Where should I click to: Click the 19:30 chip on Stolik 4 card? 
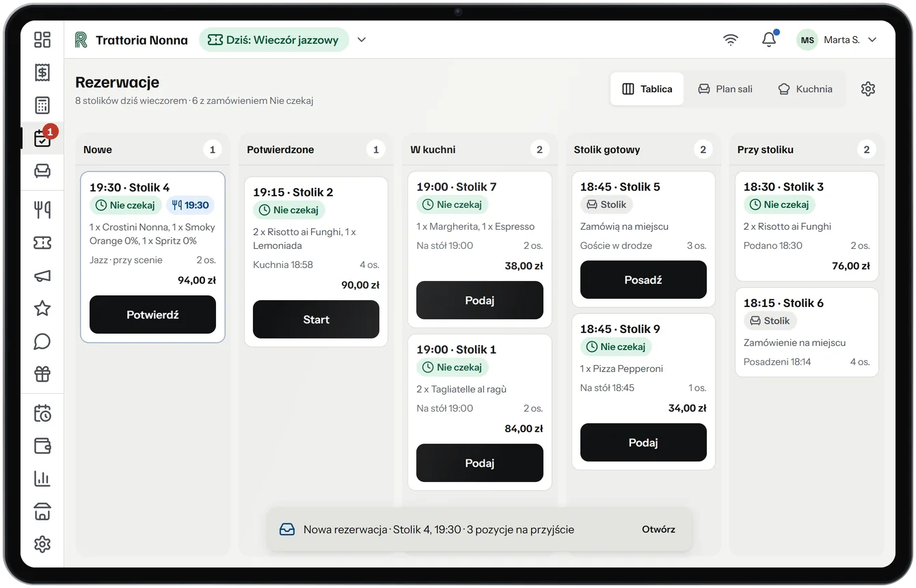[x=190, y=205]
